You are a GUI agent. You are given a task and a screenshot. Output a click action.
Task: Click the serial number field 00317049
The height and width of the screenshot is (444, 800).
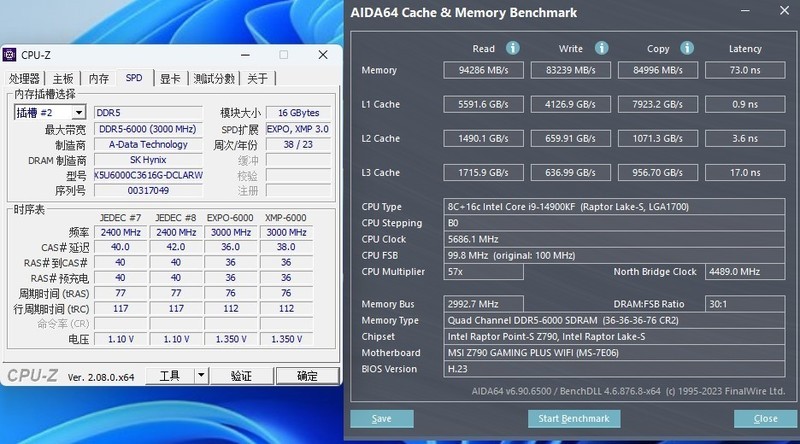coord(148,190)
